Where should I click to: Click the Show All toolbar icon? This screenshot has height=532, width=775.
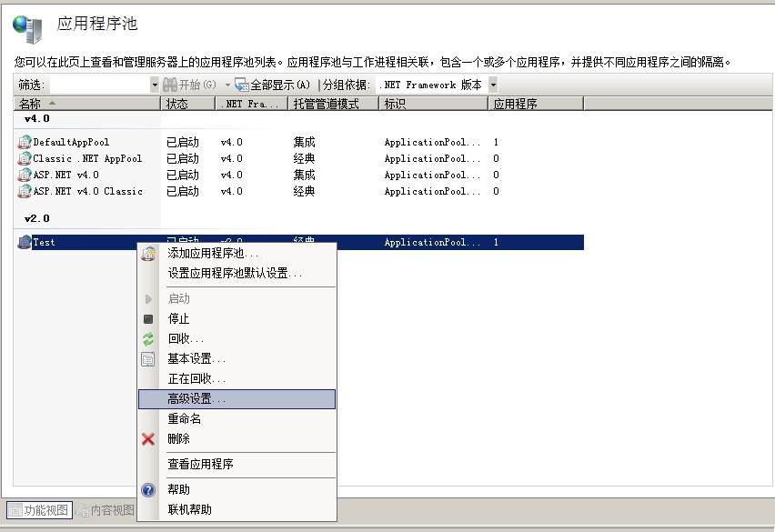(242, 85)
